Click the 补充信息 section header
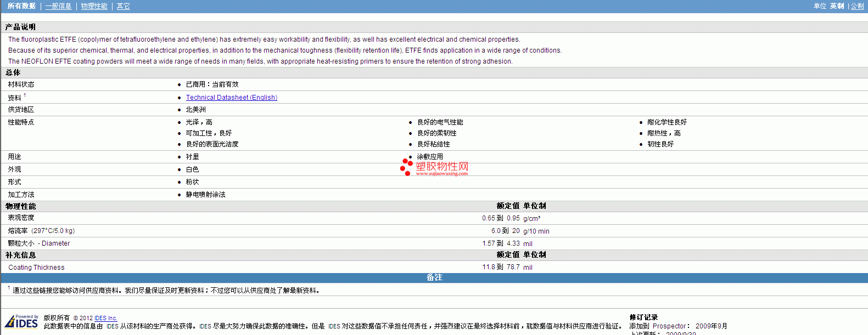Screen dimensions: 868x335 pyautogui.click(x=20, y=255)
